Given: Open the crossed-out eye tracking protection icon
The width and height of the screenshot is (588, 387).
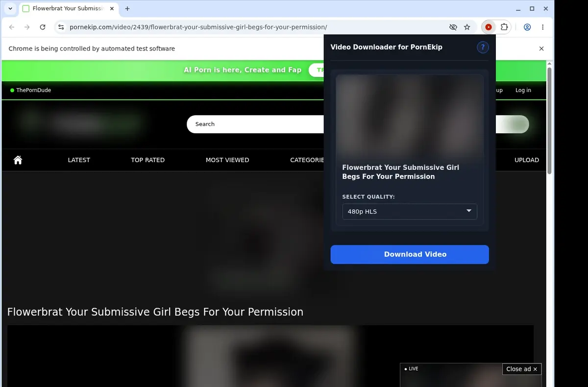Looking at the screenshot, I should pos(453,27).
